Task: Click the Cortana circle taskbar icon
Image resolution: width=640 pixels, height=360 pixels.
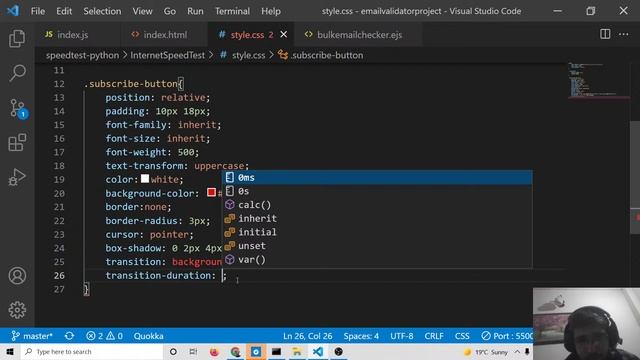Action: pos(173,351)
